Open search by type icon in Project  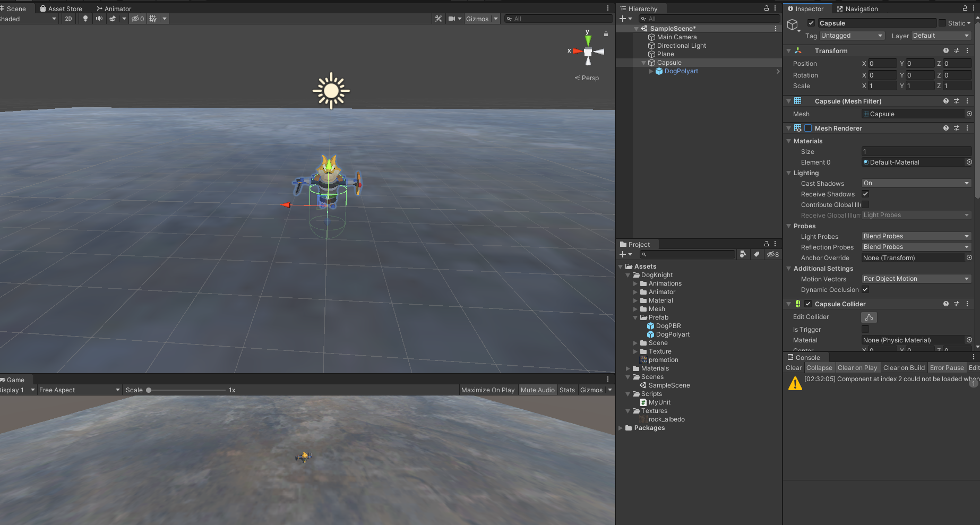point(743,254)
